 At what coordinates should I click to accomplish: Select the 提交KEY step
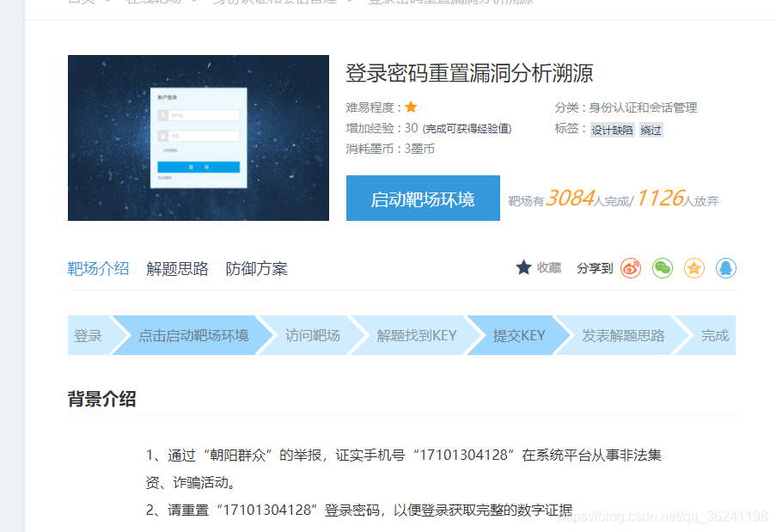(x=518, y=335)
